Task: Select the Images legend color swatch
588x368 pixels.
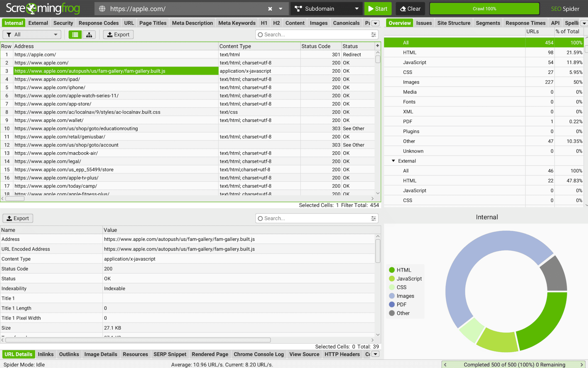Action: [392, 296]
